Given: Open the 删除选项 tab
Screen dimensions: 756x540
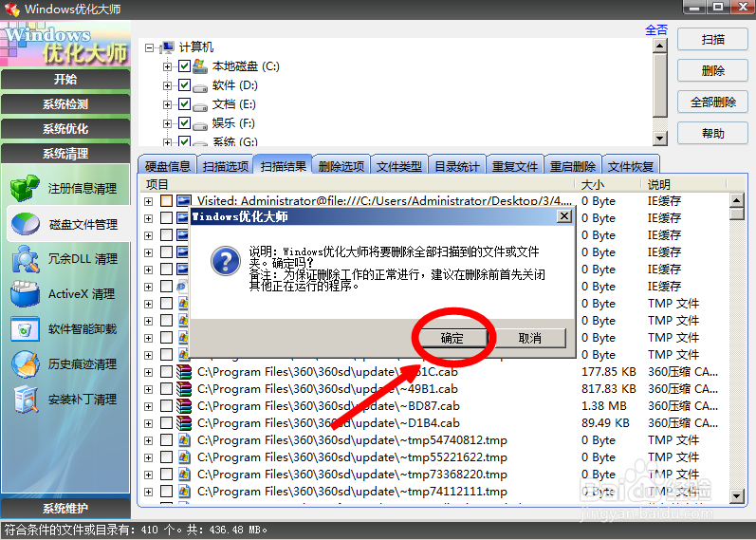Looking at the screenshot, I should coord(341,166).
